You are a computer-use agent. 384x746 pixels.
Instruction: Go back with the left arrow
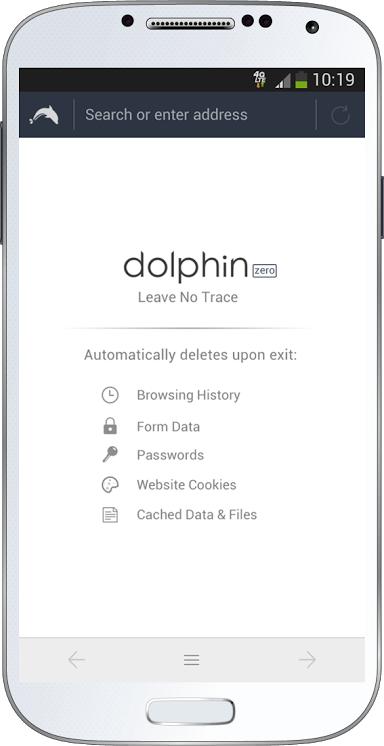77,660
